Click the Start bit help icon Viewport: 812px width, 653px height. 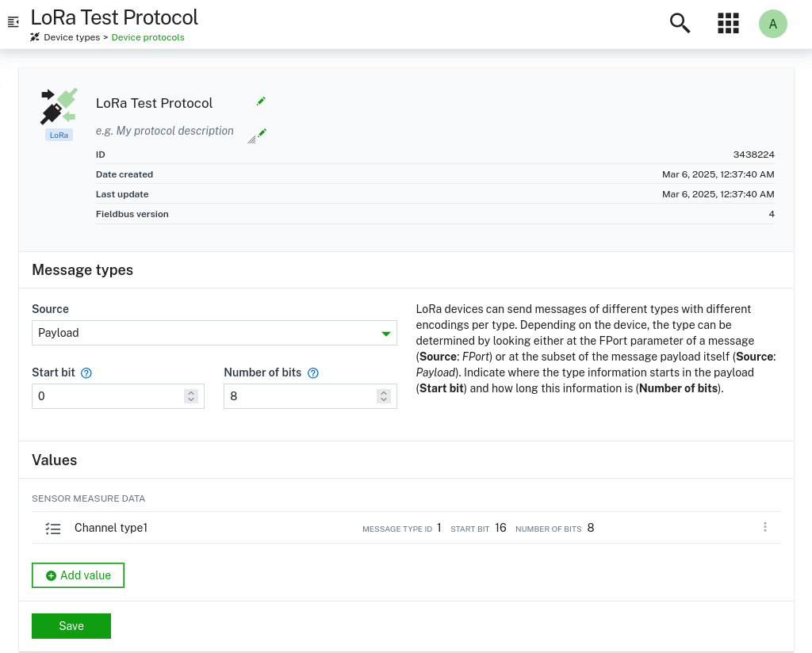pyautogui.click(x=86, y=373)
